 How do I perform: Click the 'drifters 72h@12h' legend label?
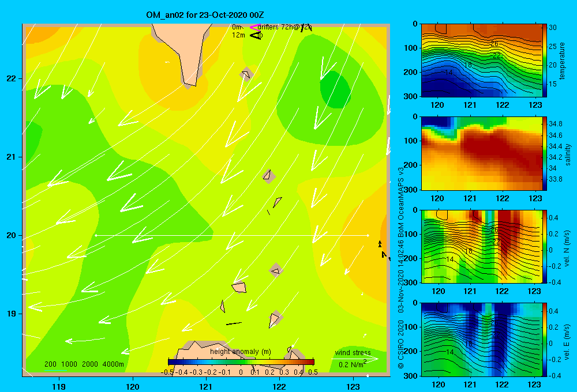coord(284,27)
